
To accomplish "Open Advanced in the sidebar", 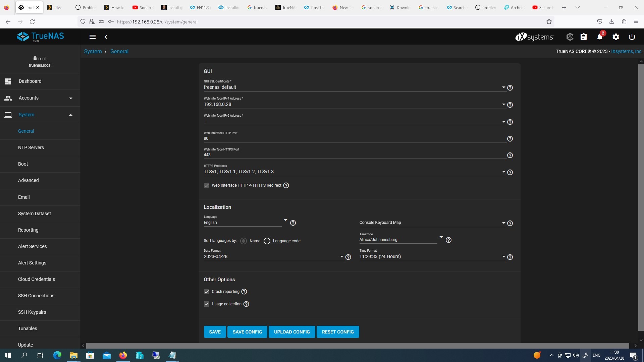I will point(40,180).
